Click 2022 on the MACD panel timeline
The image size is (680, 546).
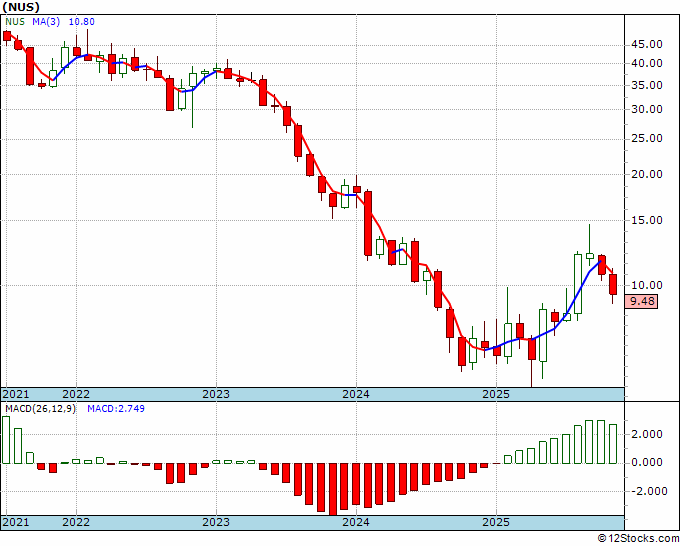pyautogui.click(x=76, y=522)
